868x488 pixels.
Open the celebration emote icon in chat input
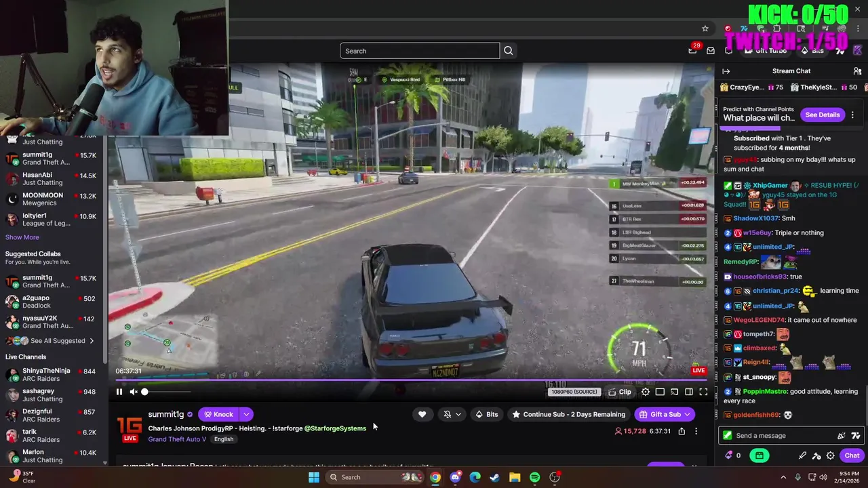tap(842, 436)
